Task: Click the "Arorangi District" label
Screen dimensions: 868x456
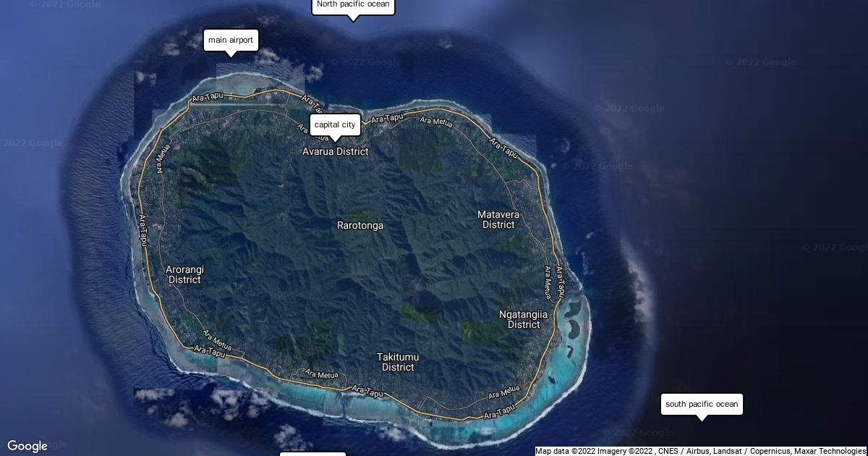Action: (x=184, y=274)
